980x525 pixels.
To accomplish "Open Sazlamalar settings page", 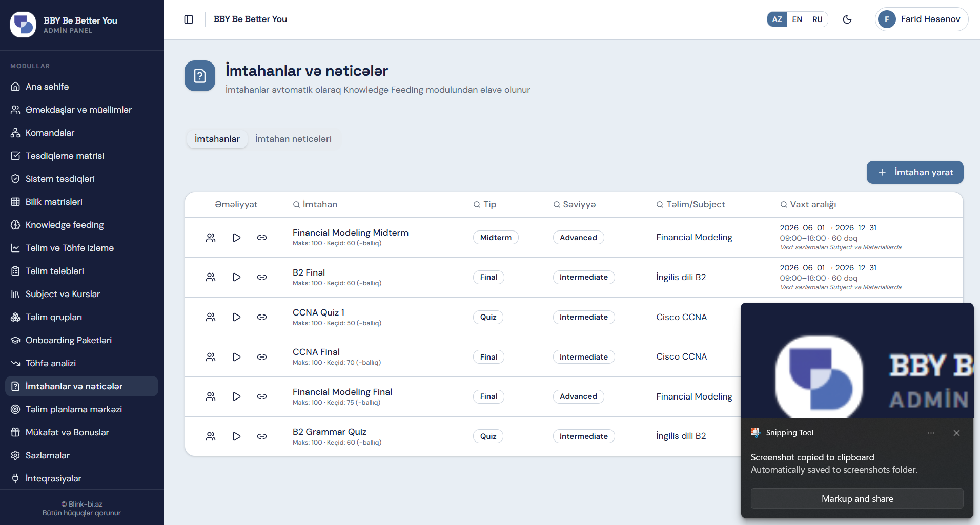I will 81,455.
